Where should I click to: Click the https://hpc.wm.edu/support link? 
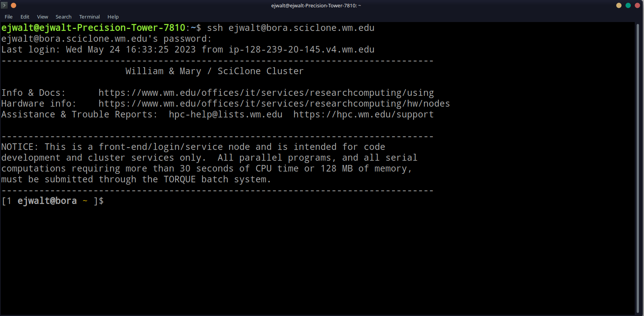pos(363,115)
